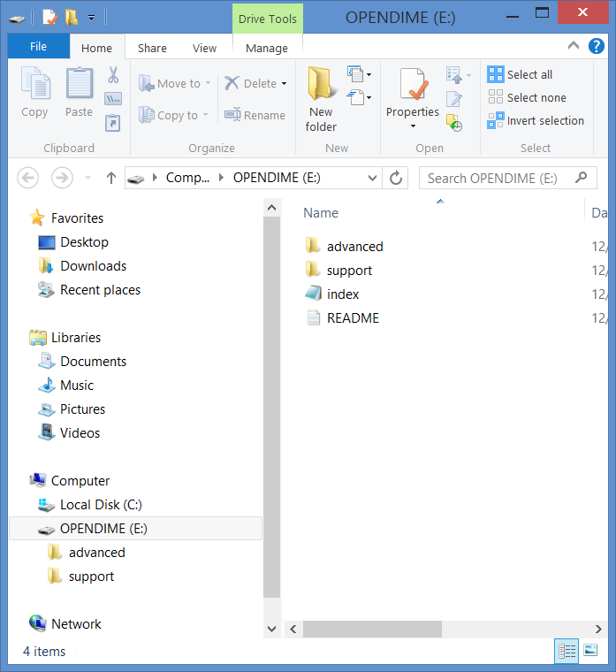Click the navigation pane scroll down arrow

pos(271,629)
